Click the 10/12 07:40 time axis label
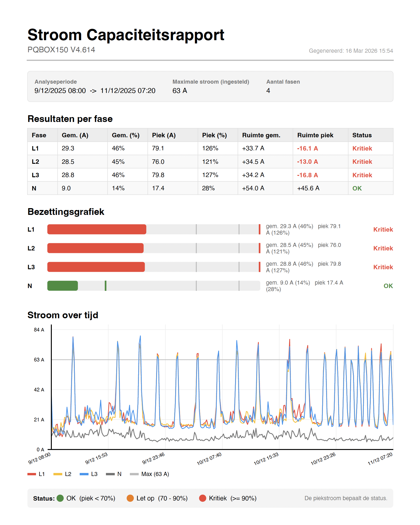 [209, 459]
